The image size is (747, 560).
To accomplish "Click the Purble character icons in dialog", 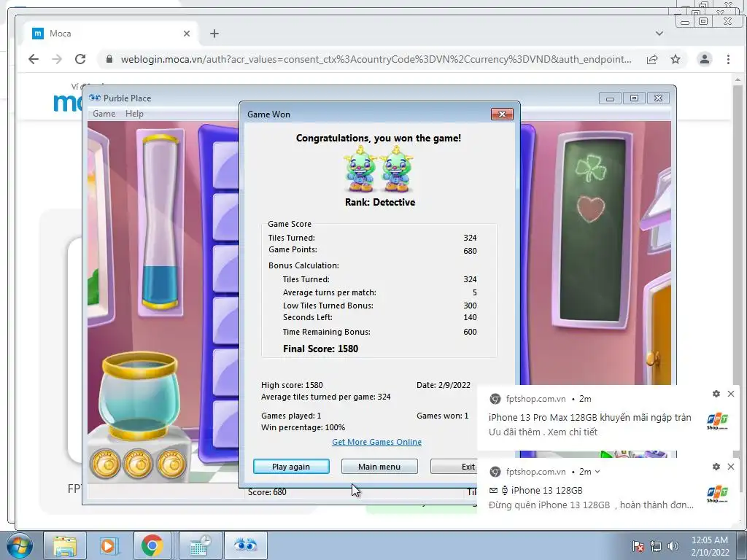I will pos(379,168).
